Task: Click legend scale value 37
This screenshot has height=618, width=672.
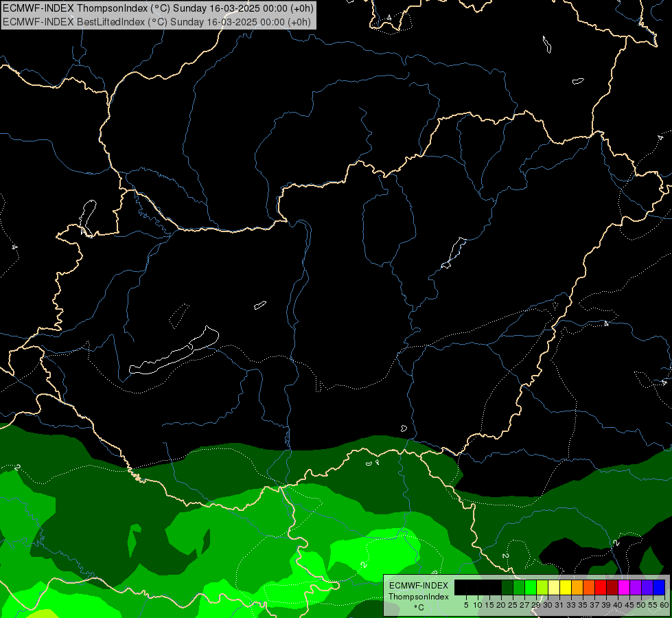Action: (x=594, y=605)
